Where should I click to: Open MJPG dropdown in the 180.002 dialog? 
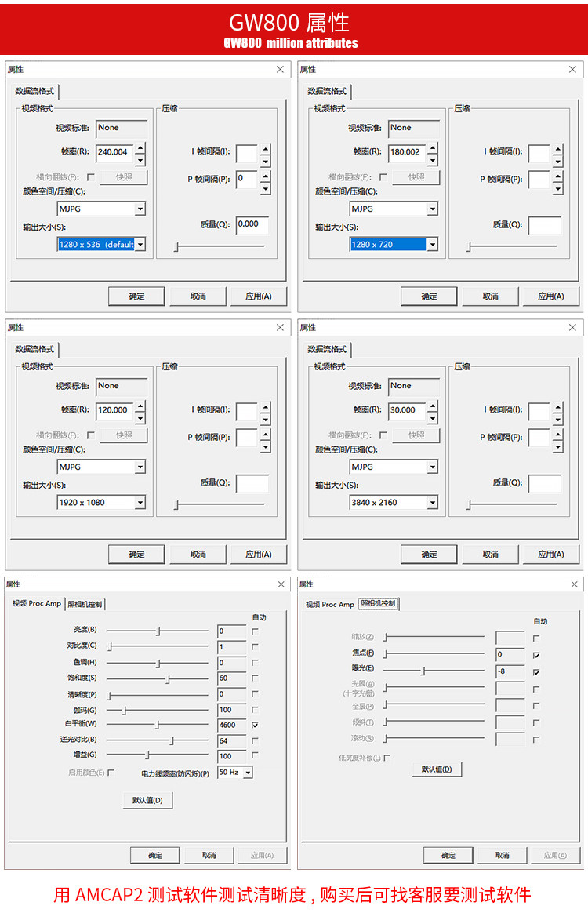(x=433, y=209)
